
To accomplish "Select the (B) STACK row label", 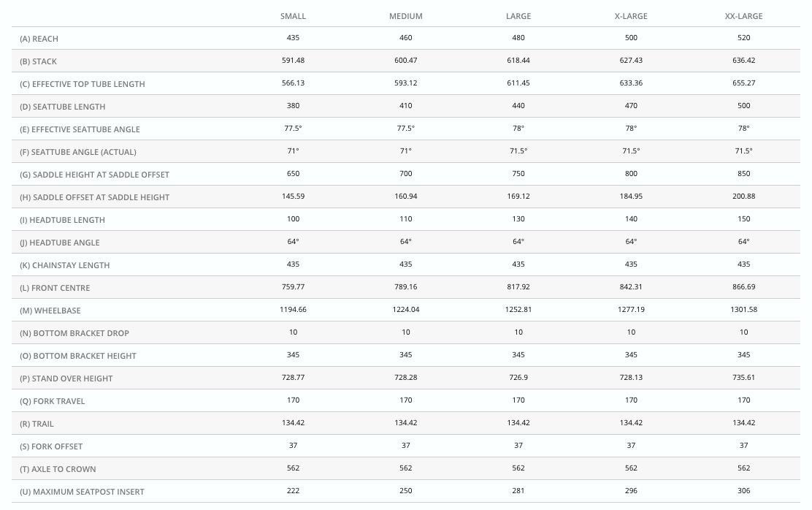I will 38,61.
